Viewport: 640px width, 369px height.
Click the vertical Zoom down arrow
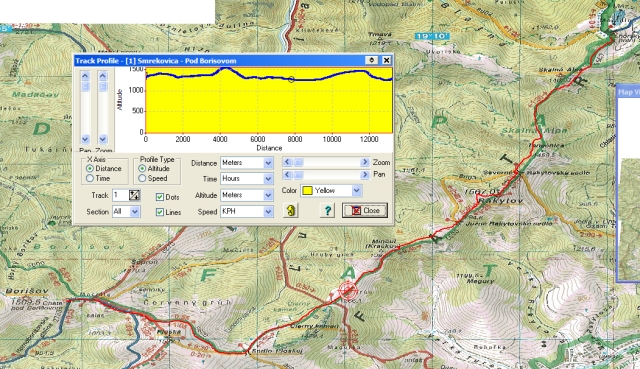point(103,139)
